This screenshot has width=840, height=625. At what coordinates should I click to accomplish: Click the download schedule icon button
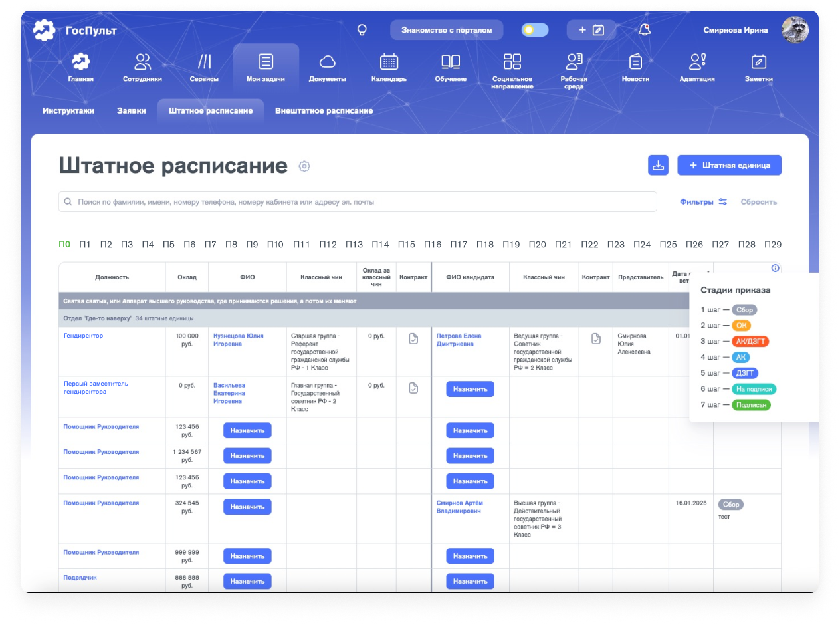tap(658, 165)
